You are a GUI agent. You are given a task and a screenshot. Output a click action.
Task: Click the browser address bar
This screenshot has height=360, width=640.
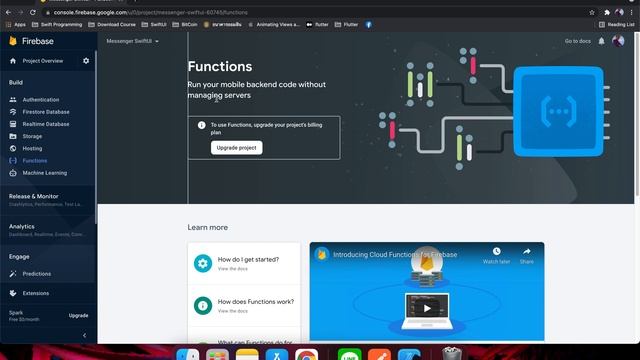pos(314,13)
